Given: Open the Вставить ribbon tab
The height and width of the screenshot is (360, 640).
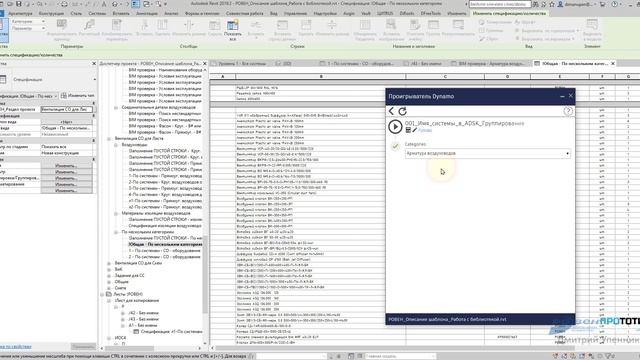Looking at the screenshot, I should (x=121, y=13).
